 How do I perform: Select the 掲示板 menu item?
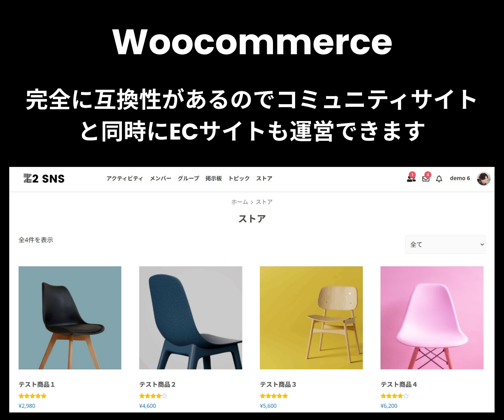point(213,178)
